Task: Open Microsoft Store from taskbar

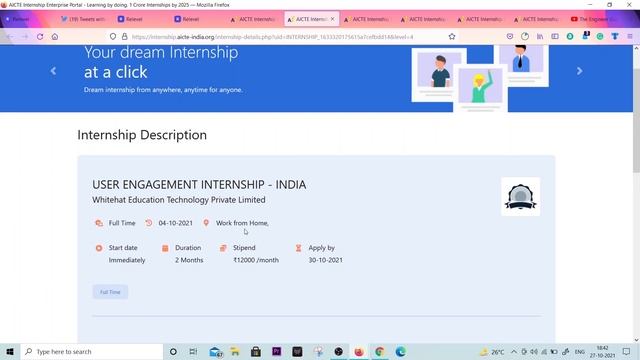Action: click(x=256, y=351)
